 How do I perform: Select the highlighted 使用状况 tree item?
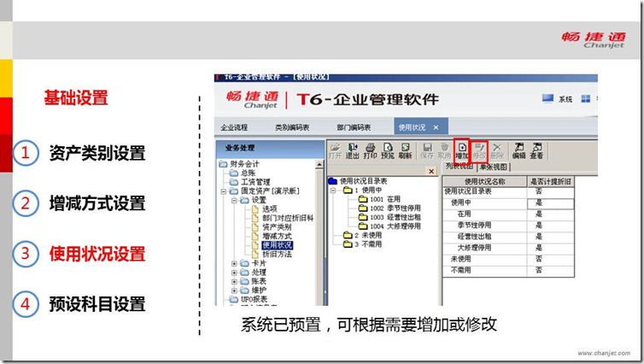coord(278,245)
